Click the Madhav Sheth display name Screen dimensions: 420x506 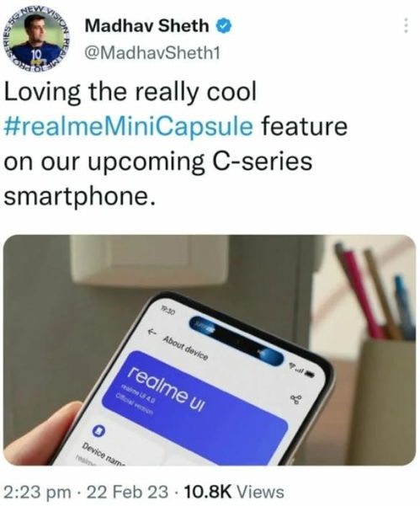click(146, 26)
